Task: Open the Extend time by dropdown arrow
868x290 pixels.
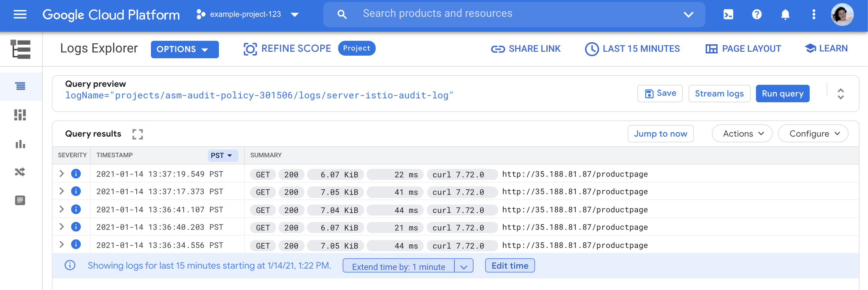Action: 464,266
